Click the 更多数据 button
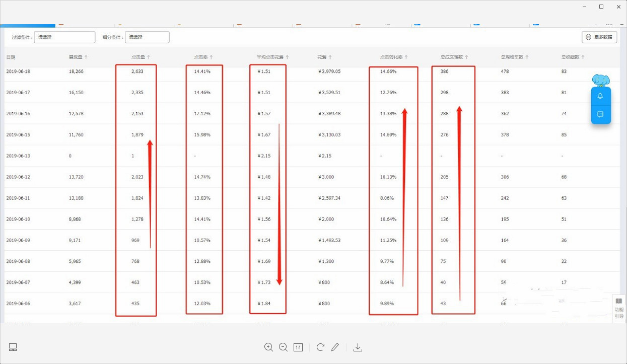 click(599, 37)
